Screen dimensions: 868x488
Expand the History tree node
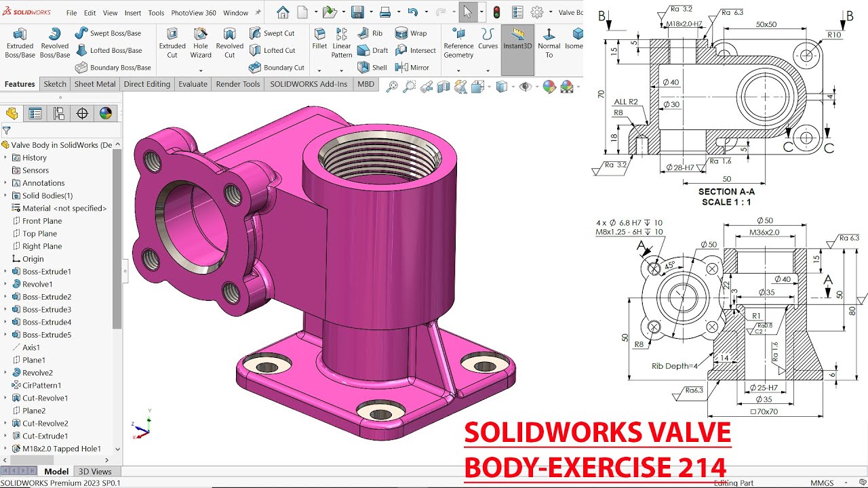[x=5, y=158]
